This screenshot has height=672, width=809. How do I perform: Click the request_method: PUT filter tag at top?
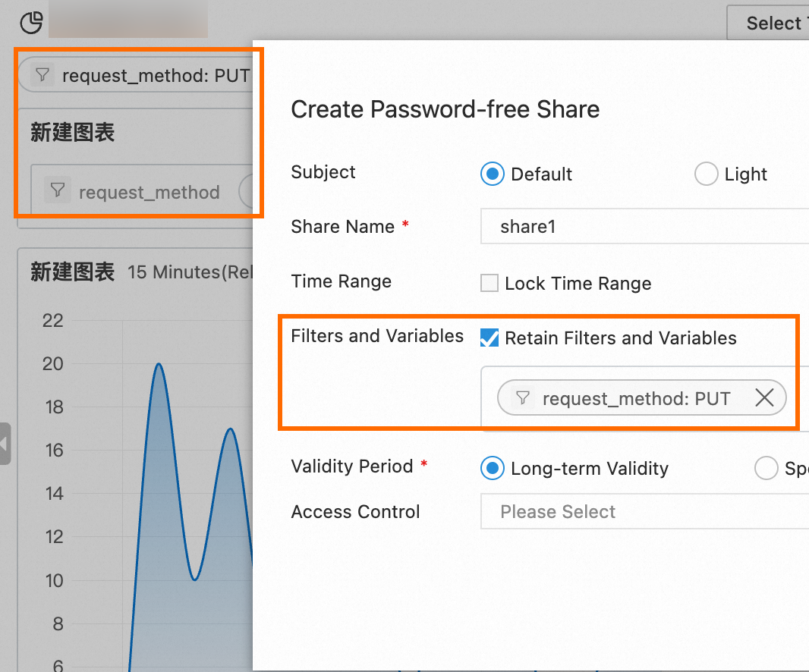(x=136, y=75)
